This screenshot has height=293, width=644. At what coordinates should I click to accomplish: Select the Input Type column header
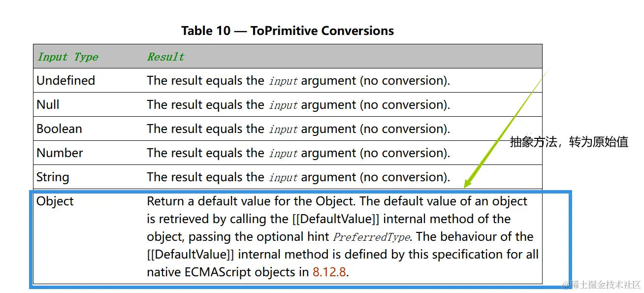[x=68, y=57]
